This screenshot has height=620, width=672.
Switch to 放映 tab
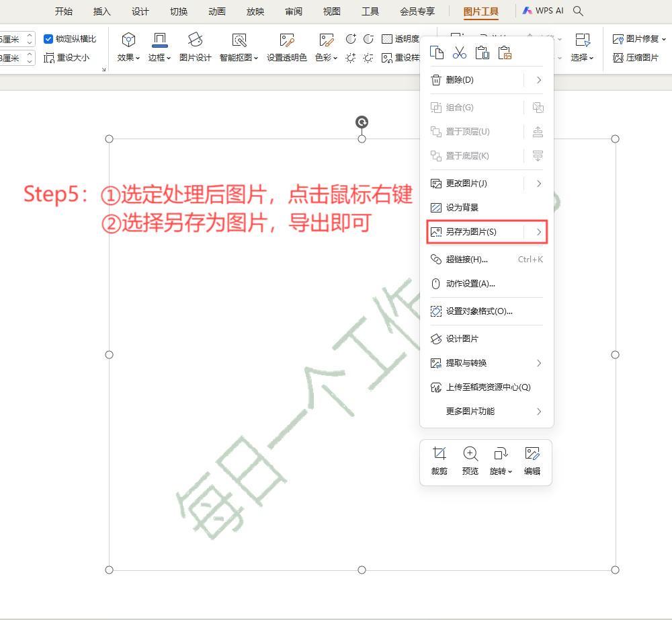(x=255, y=11)
